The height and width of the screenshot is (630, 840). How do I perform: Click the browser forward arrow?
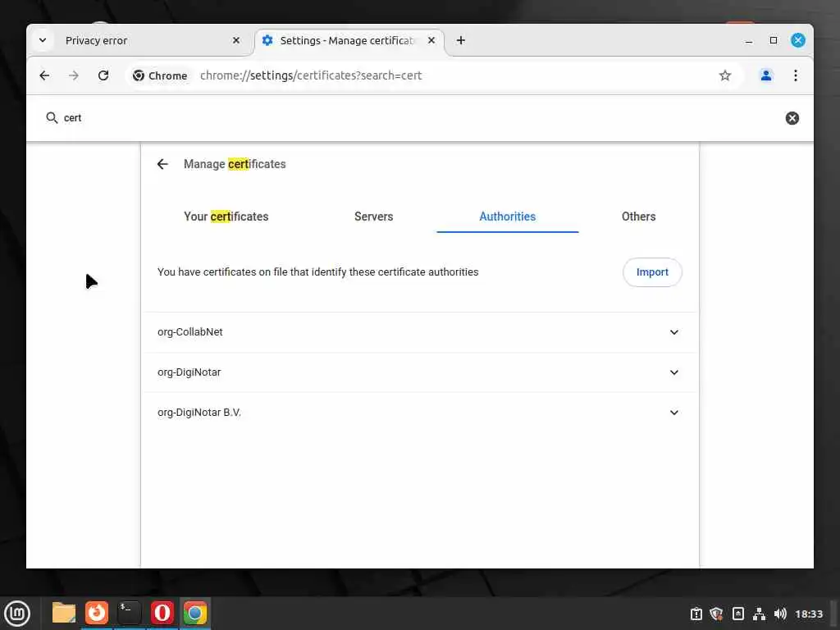point(74,75)
